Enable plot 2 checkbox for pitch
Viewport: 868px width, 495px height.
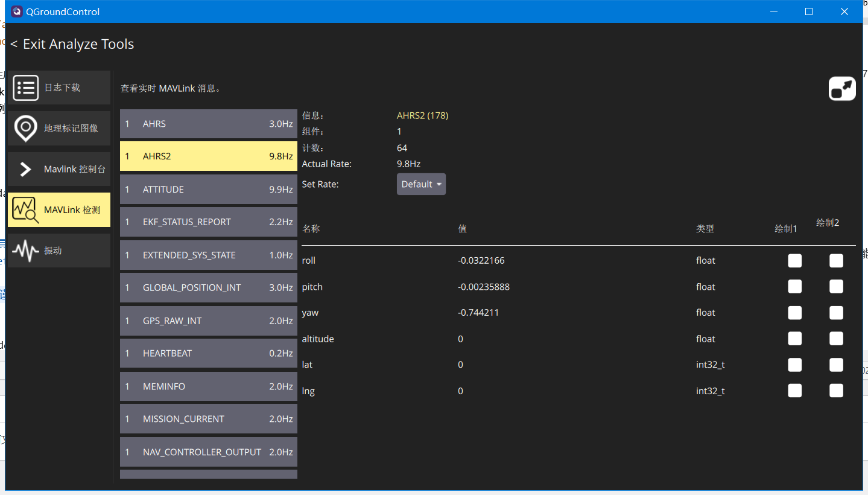pos(835,287)
